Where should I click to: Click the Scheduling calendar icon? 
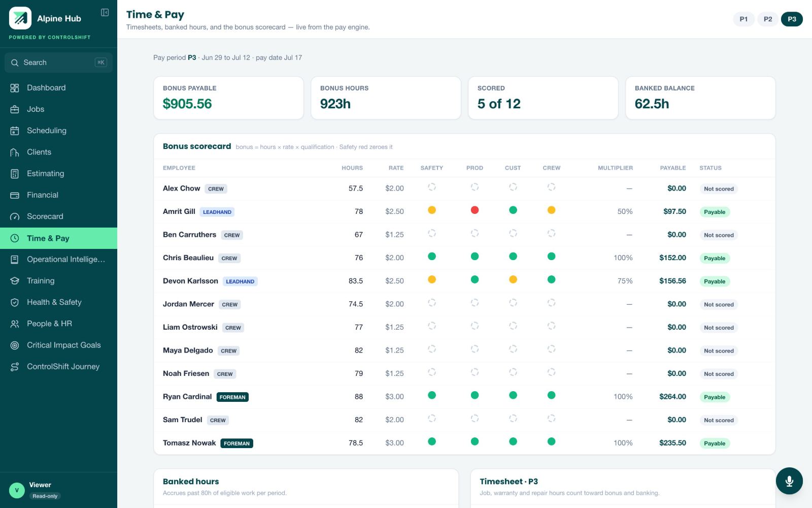tap(15, 131)
